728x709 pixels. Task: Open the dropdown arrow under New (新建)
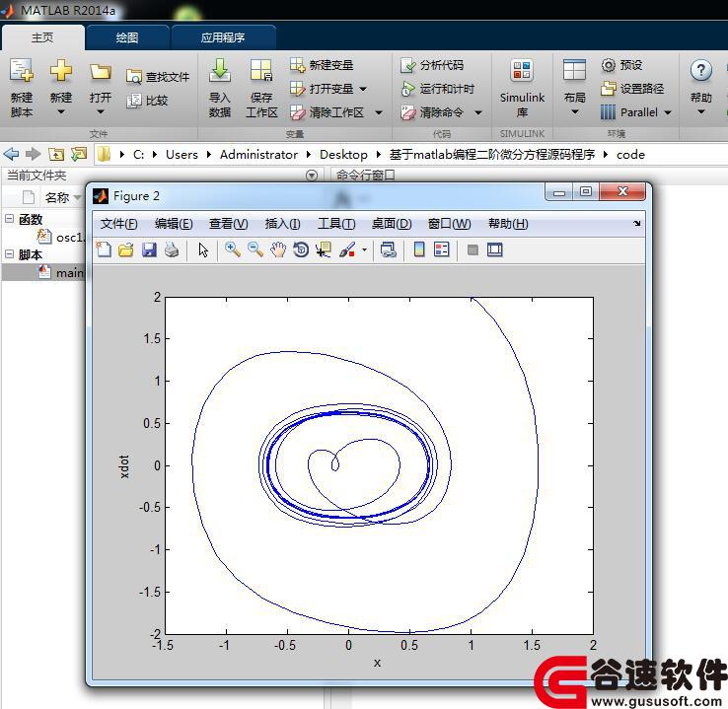(61, 111)
